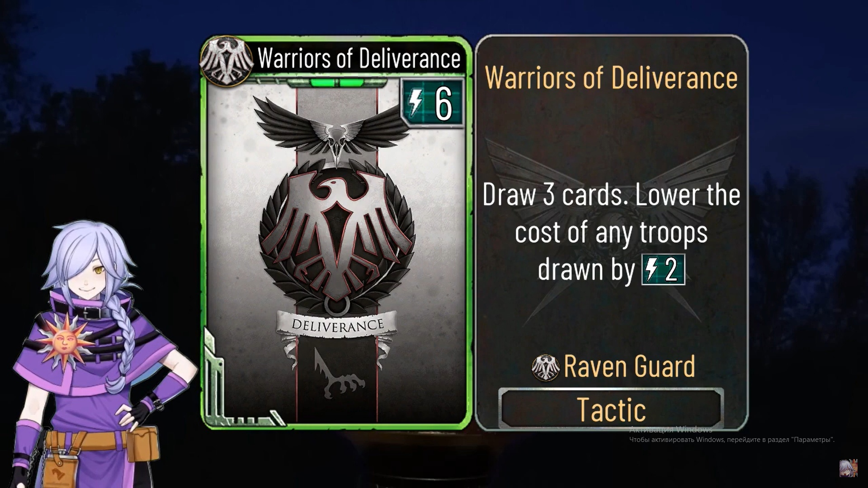Select the Tactic card type label
This screenshot has height=488, width=868.
tap(611, 409)
